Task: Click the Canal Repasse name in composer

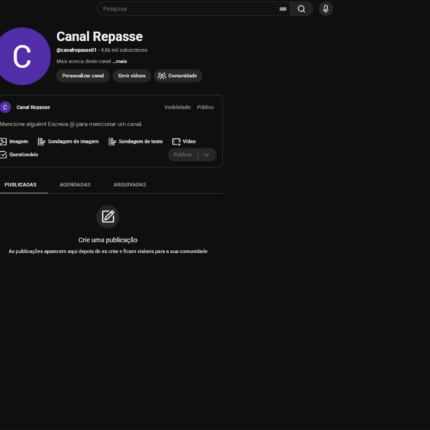Action: 33,107
